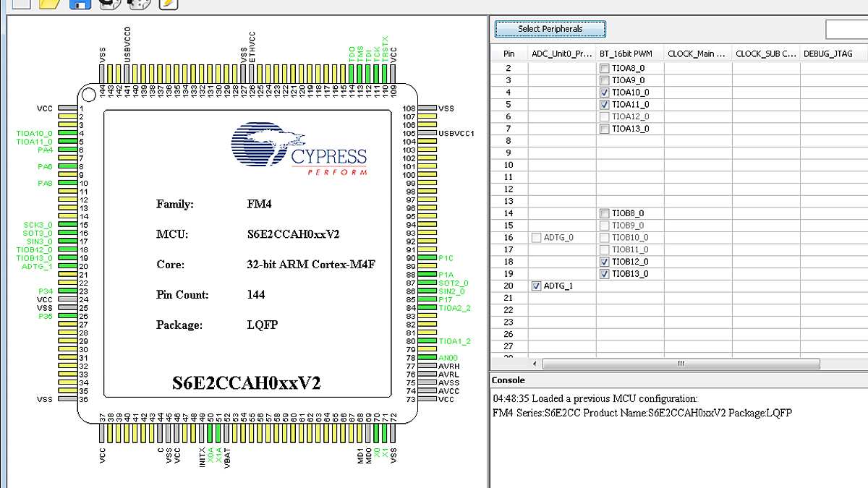Click the horizontal scrollbar thumb in pin table
This screenshot has height=488, width=868.
pyautogui.click(x=680, y=364)
